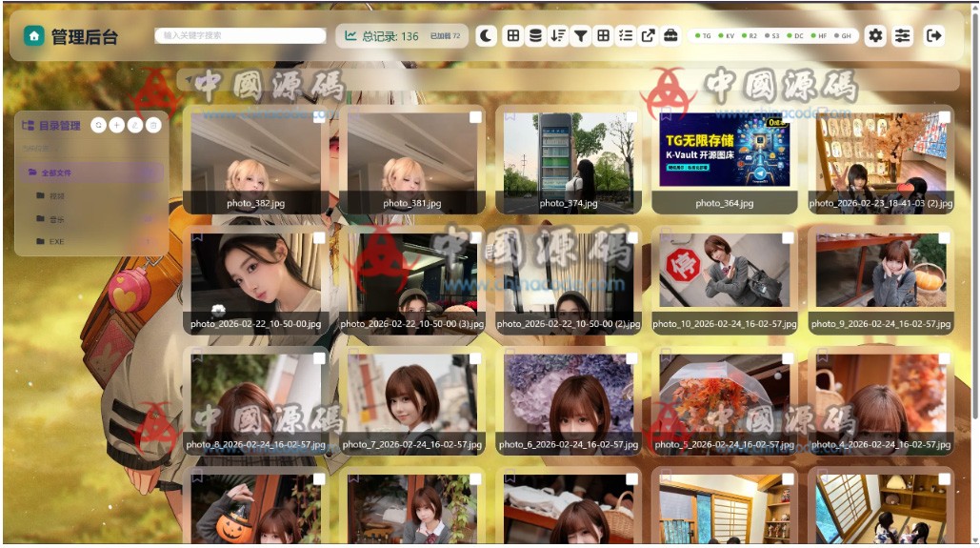Open the sliders preferences icon
Screen dimensions: 980x548
pos(903,35)
